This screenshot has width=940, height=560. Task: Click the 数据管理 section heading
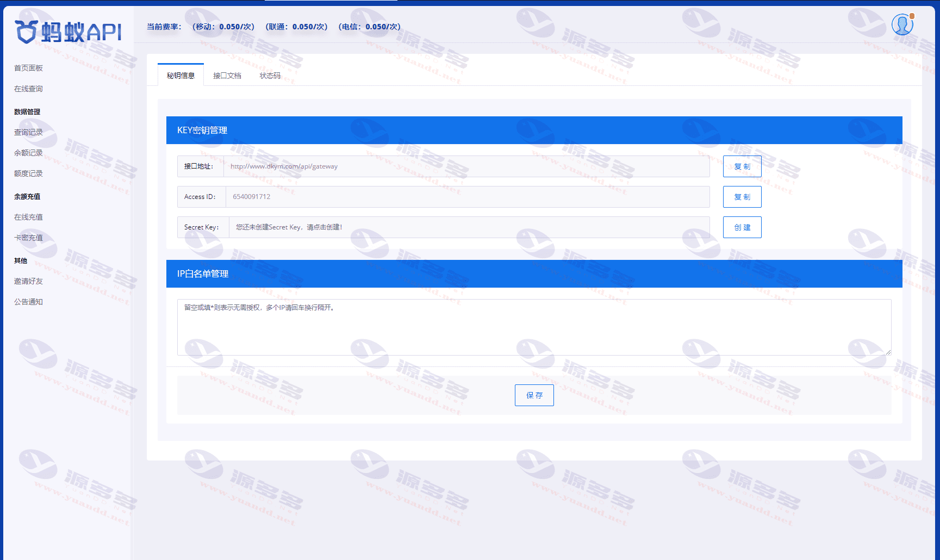(x=27, y=111)
